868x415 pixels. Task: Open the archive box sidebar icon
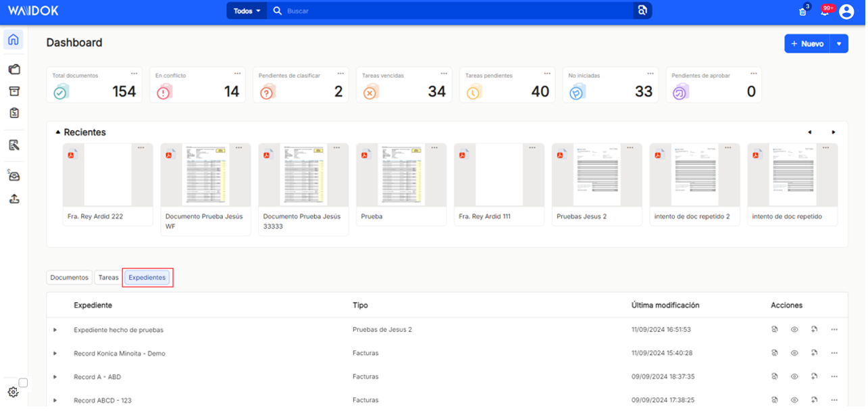point(14,91)
